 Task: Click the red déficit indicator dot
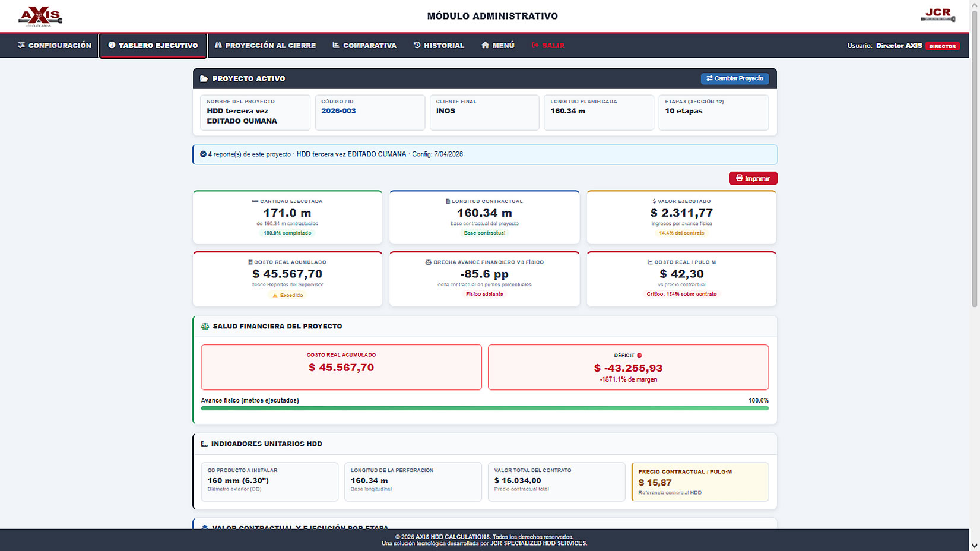point(639,356)
